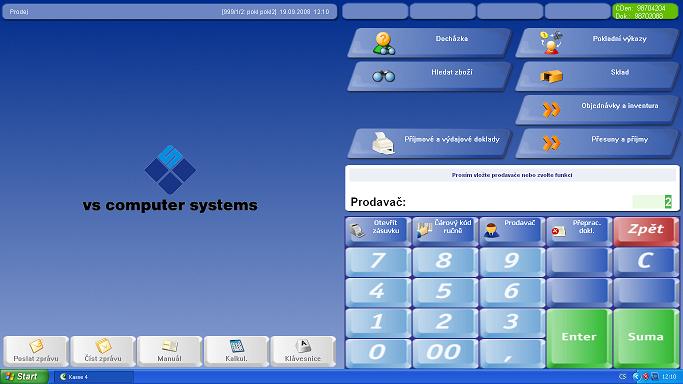The image size is (683, 384).
Task: Tap keypad digit 9
Action: [512, 262]
